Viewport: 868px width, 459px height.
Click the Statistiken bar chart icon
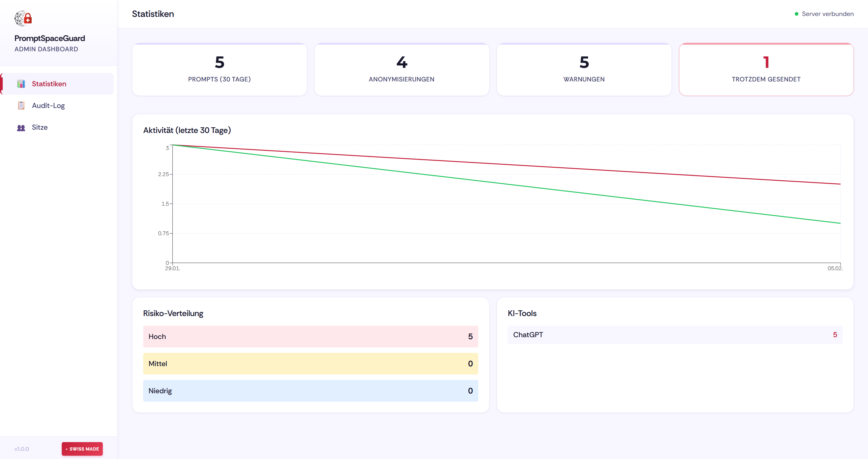click(x=21, y=84)
